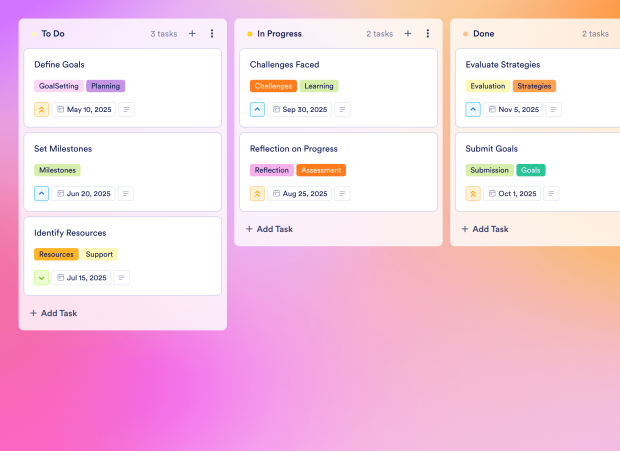Click Identify Resources low priority icon
This screenshot has width=620, height=451.
(x=42, y=278)
